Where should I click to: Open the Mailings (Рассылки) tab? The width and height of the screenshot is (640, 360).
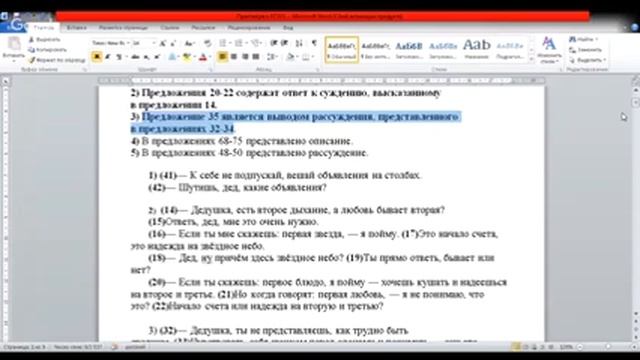coord(203,28)
